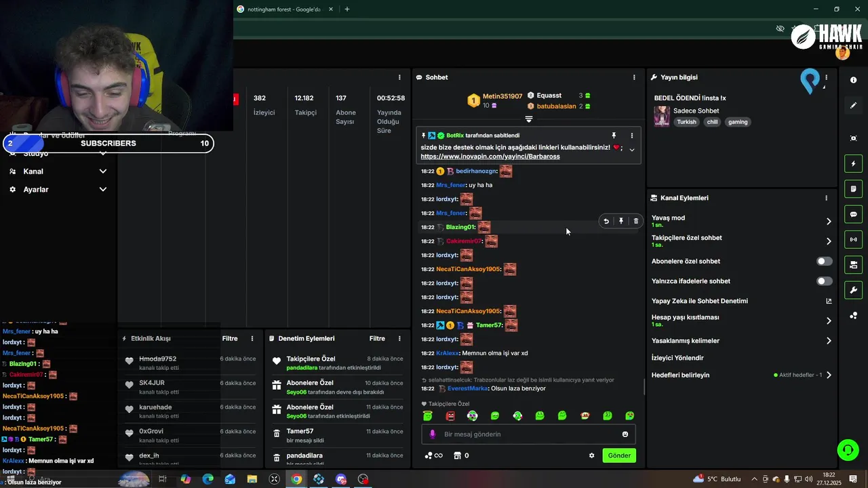Toggle Yalnızca ifadelerle sohbet switch

tap(825, 281)
